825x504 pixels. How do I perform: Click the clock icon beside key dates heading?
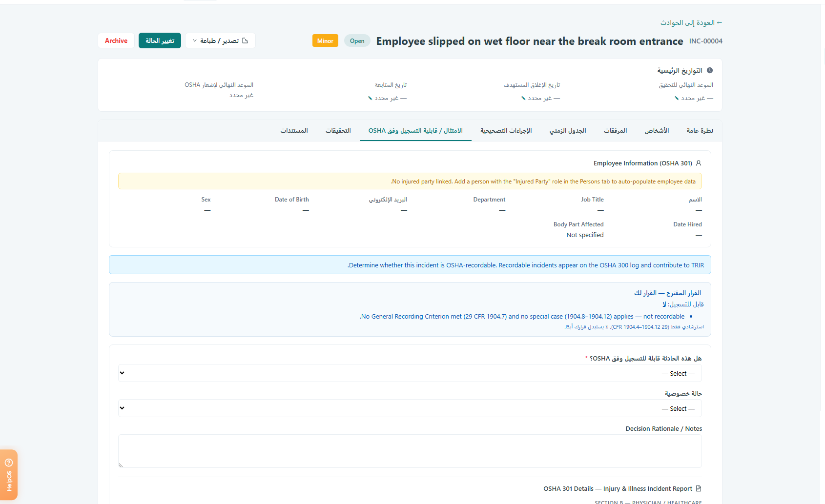[710, 70]
